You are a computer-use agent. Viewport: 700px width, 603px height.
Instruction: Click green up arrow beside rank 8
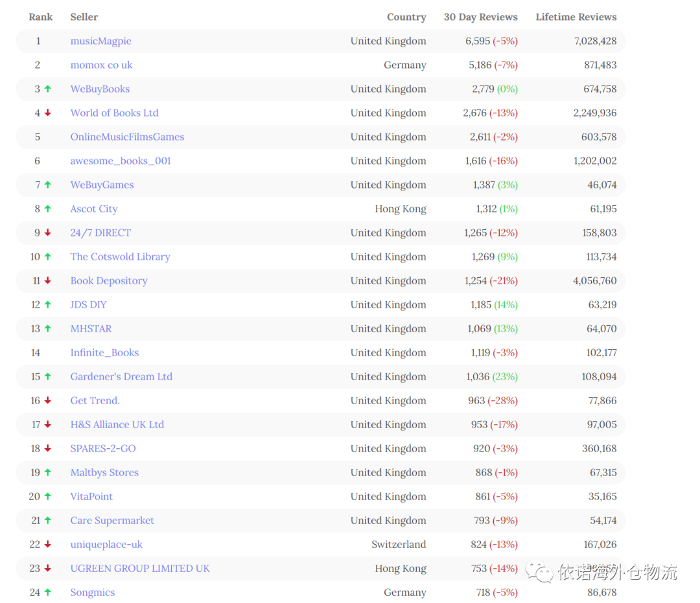(x=48, y=209)
